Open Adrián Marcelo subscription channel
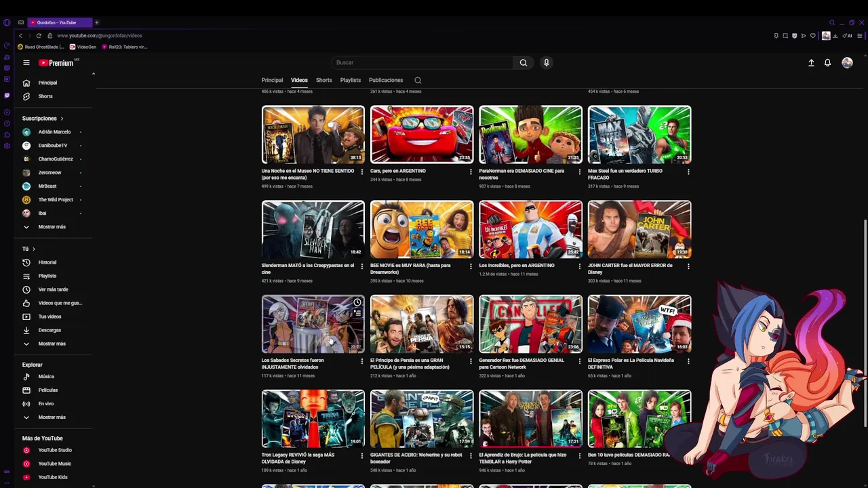This screenshot has width=868, height=488. 53,132
